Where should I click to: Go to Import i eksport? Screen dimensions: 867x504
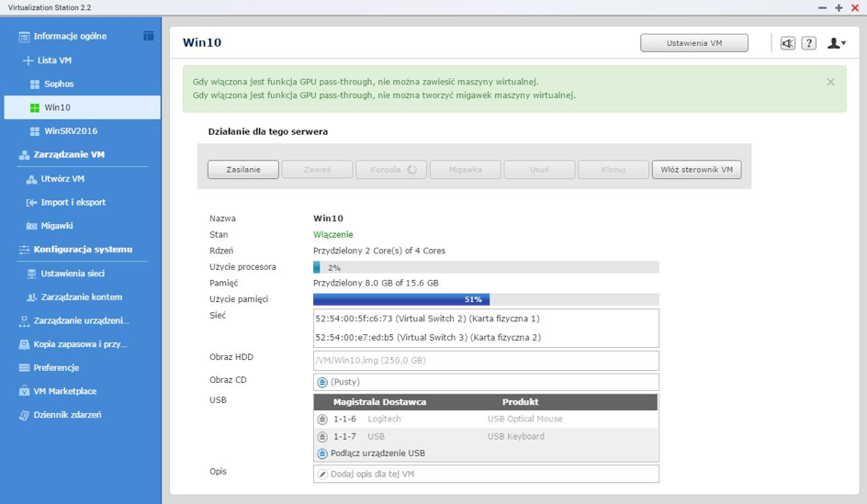(73, 203)
